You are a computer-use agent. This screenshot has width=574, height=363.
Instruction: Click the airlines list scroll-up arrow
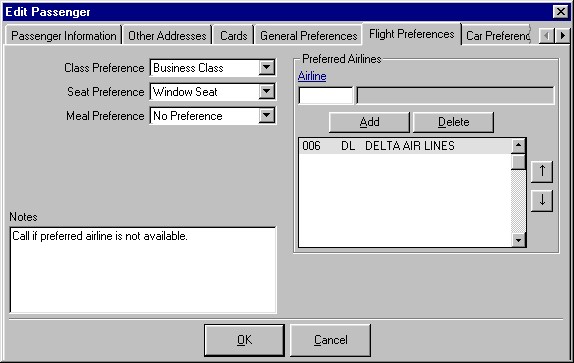(x=518, y=145)
